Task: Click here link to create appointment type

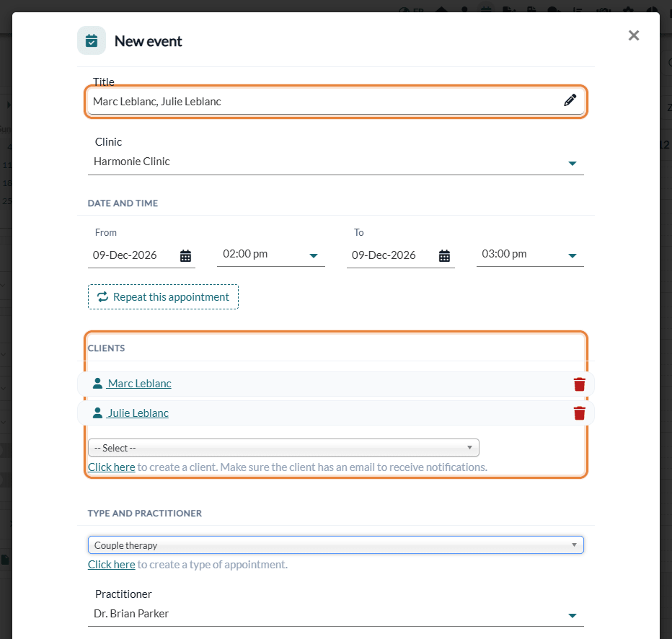Action: coord(112,565)
